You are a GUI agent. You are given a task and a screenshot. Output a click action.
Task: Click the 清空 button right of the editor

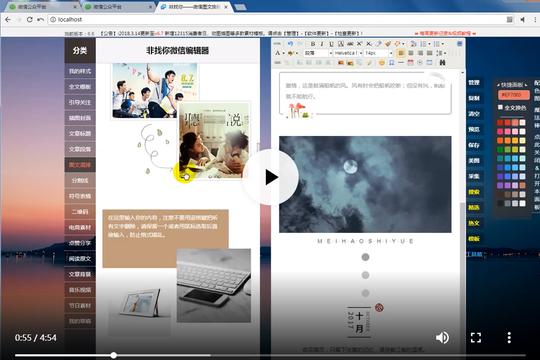(474, 114)
